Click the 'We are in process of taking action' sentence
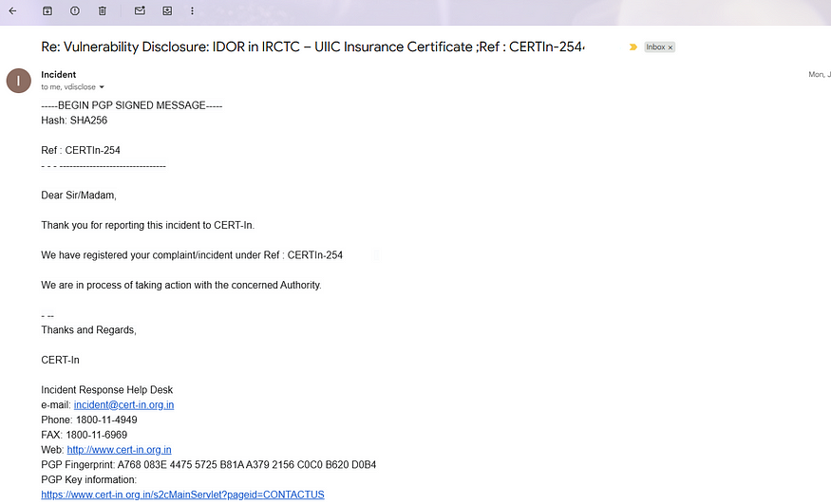The height and width of the screenshot is (504, 831). (x=181, y=286)
